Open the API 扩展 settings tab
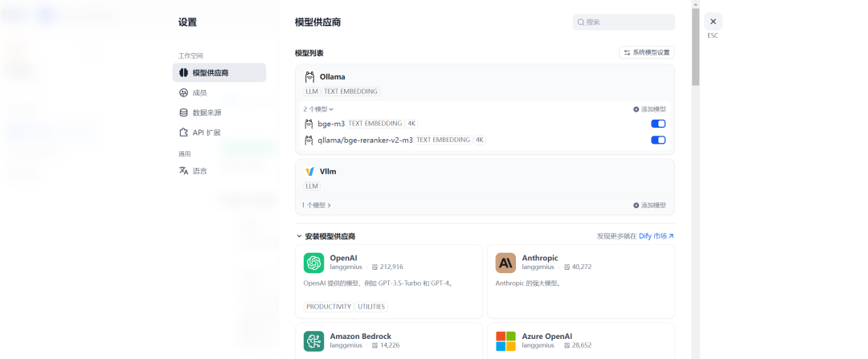The height and width of the screenshot is (359, 868). point(219,133)
